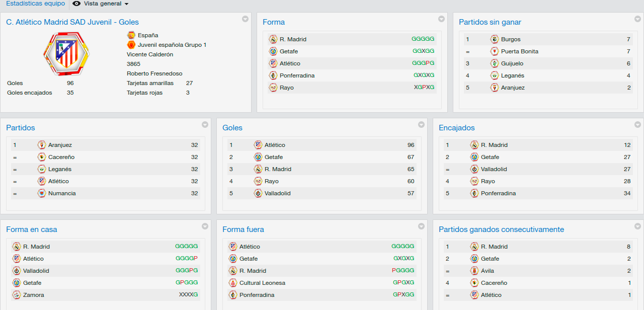Click the Atlético Madrid club crest
The image size is (644, 310).
tap(66, 53)
